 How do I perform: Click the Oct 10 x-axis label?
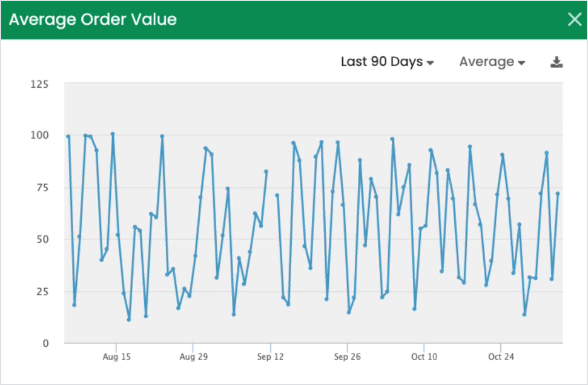click(x=424, y=357)
